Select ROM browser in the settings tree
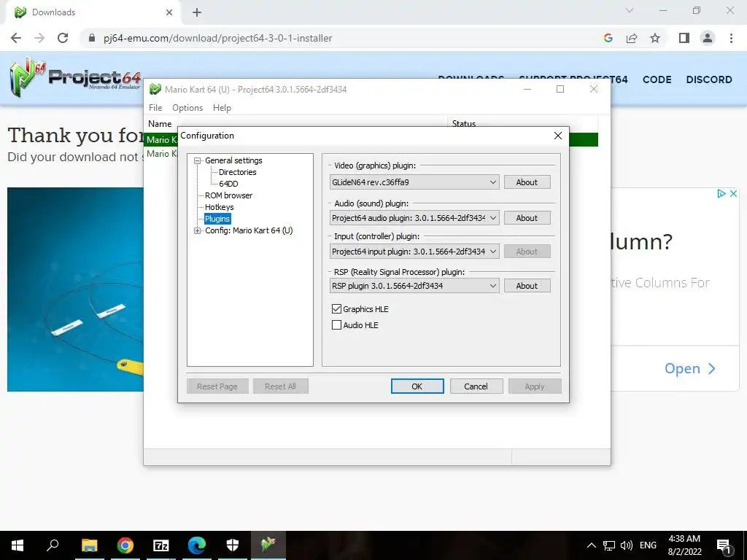747x560 pixels. point(228,195)
